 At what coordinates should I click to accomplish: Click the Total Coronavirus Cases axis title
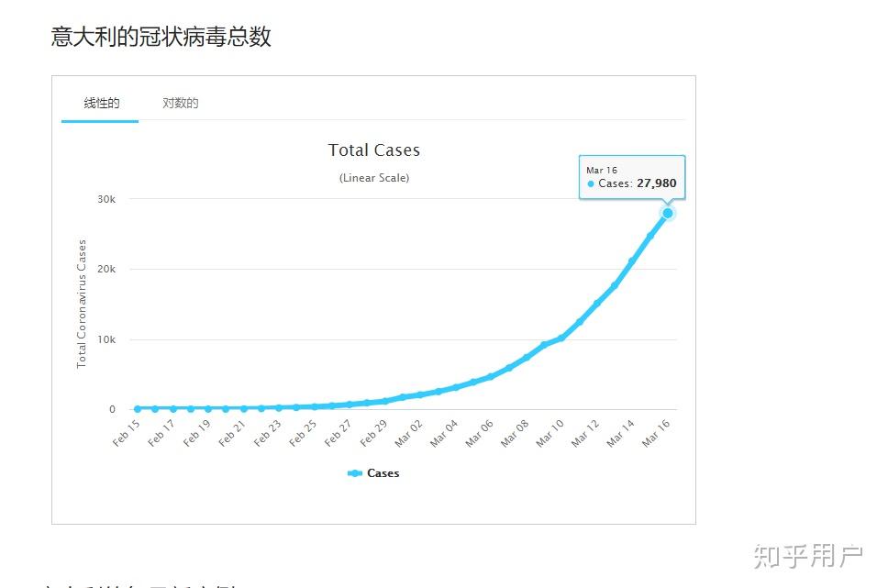point(82,304)
